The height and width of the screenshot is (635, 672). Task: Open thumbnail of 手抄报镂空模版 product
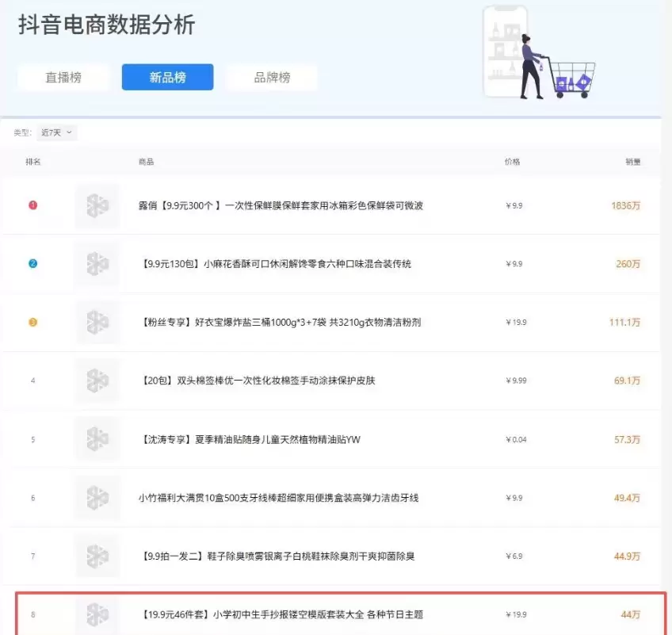click(97, 614)
